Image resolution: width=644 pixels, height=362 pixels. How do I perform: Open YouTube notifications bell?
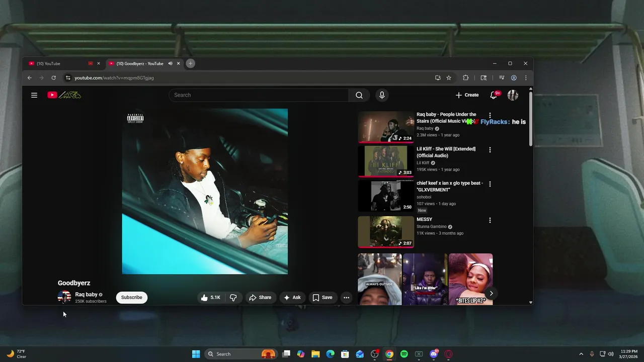click(x=494, y=95)
